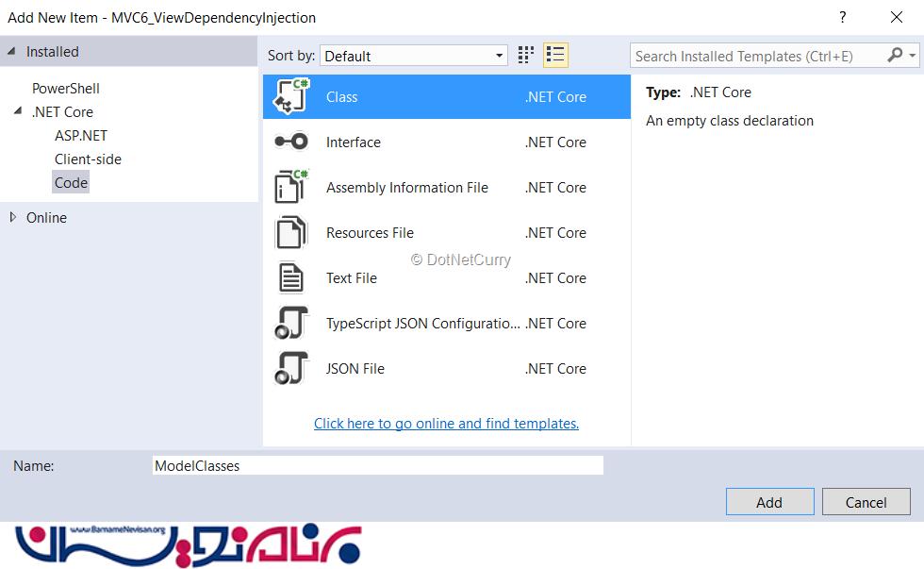Select the Online category label
Screen dimensions: 924x569
tap(46, 217)
